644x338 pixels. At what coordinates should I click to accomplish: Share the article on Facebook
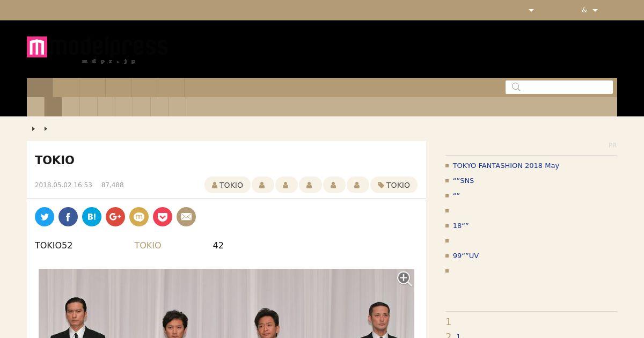(x=68, y=217)
